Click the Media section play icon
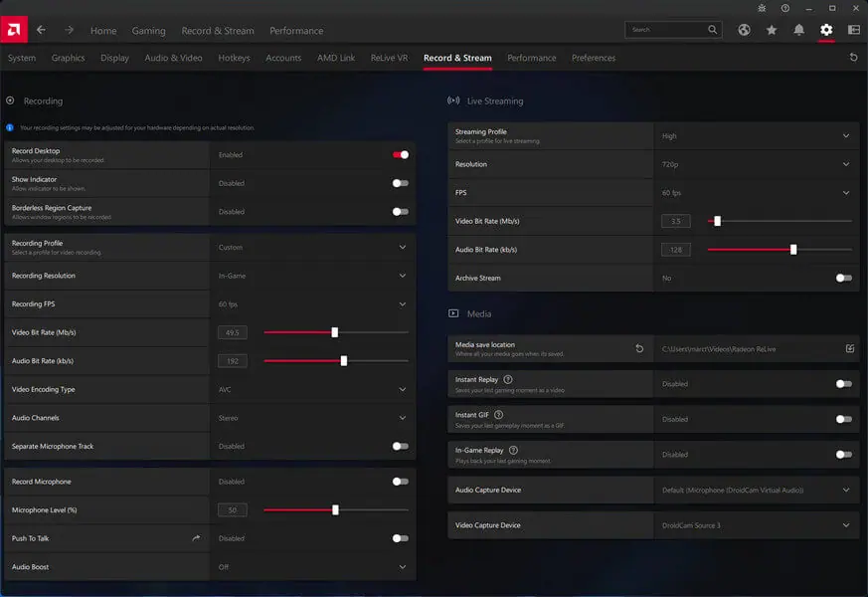Viewport: 868px width, 597px height. [453, 313]
